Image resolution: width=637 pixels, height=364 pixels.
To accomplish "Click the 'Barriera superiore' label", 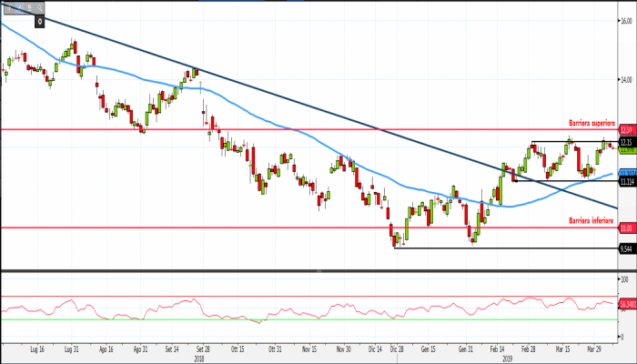I will pos(591,123).
